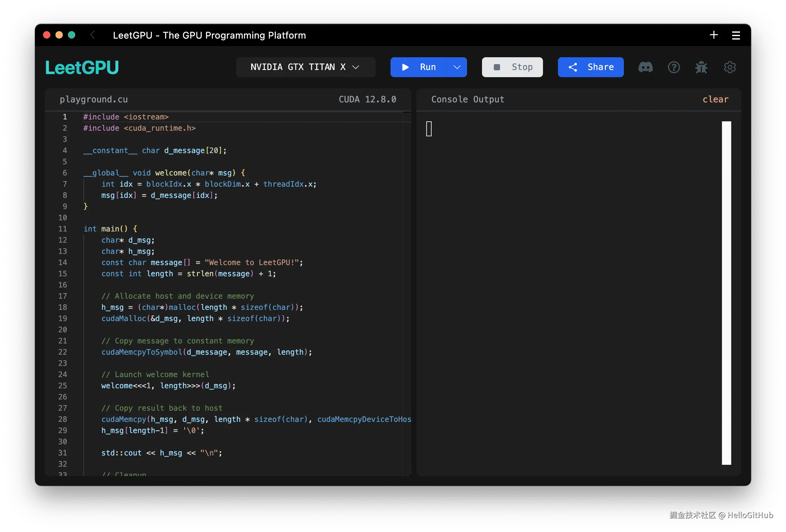Viewport: 786px width, 532px height.
Task: Expand the NVIDIA GTX TITAN X dropdown
Action: tap(305, 67)
